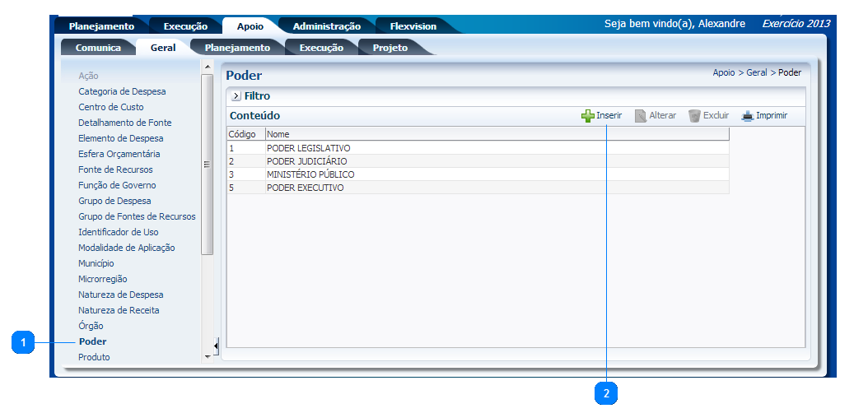Open the Projeto sub-tab
Viewport: 868px width, 413px height.
click(x=390, y=48)
